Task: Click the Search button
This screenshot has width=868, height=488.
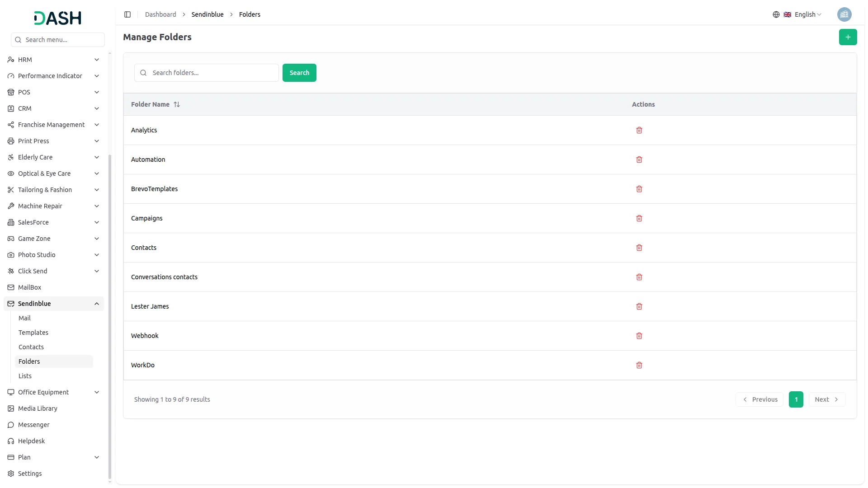Action: pos(299,72)
